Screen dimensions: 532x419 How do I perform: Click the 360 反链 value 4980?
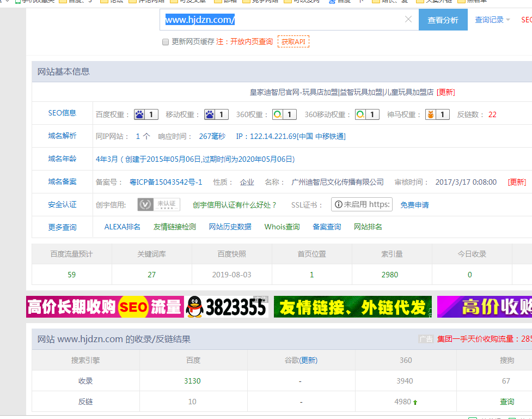(x=403, y=402)
